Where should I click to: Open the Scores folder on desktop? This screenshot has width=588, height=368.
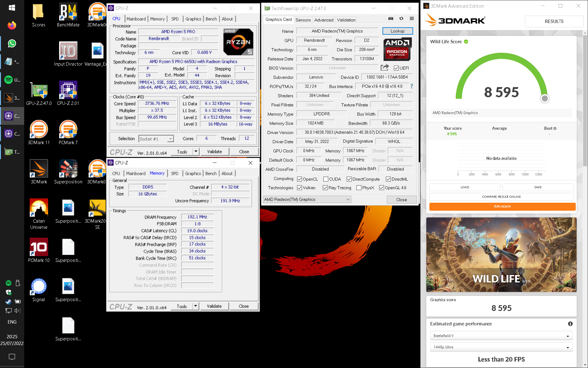pyautogui.click(x=39, y=15)
